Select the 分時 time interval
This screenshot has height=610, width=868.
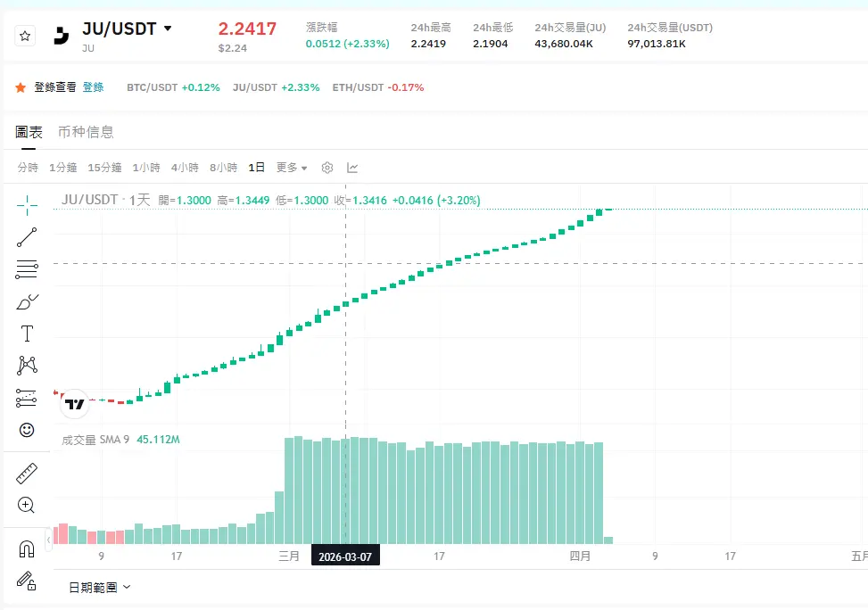pos(28,167)
